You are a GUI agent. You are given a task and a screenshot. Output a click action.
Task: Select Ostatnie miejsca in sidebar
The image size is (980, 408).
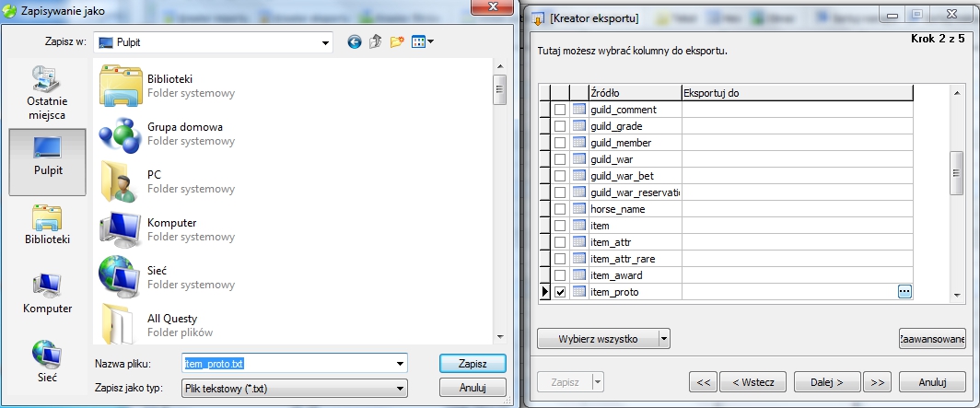(47, 93)
